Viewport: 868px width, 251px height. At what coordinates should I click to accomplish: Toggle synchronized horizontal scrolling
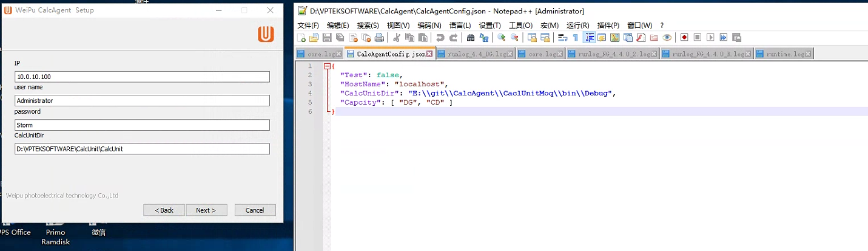545,37
